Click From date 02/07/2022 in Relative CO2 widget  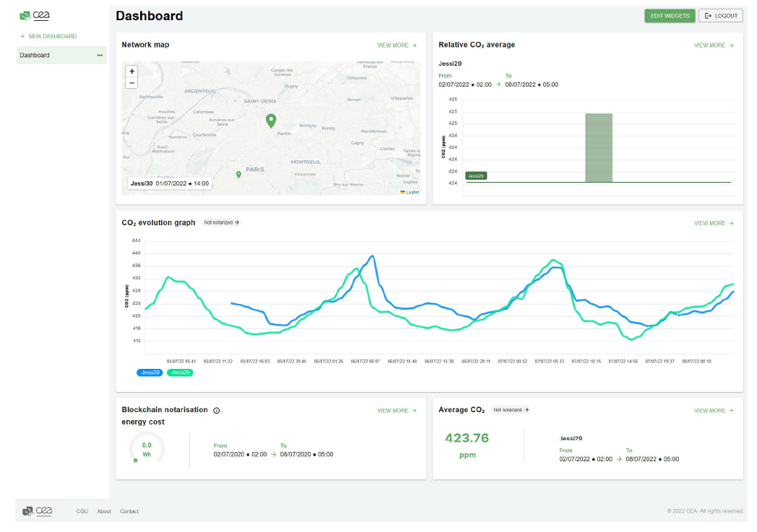465,84
